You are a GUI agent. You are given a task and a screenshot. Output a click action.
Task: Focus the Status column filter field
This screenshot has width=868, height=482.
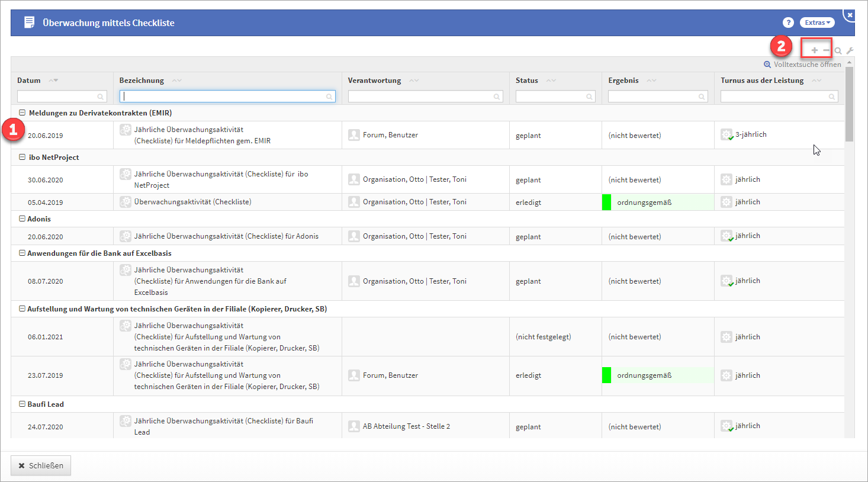click(x=551, y=97)
